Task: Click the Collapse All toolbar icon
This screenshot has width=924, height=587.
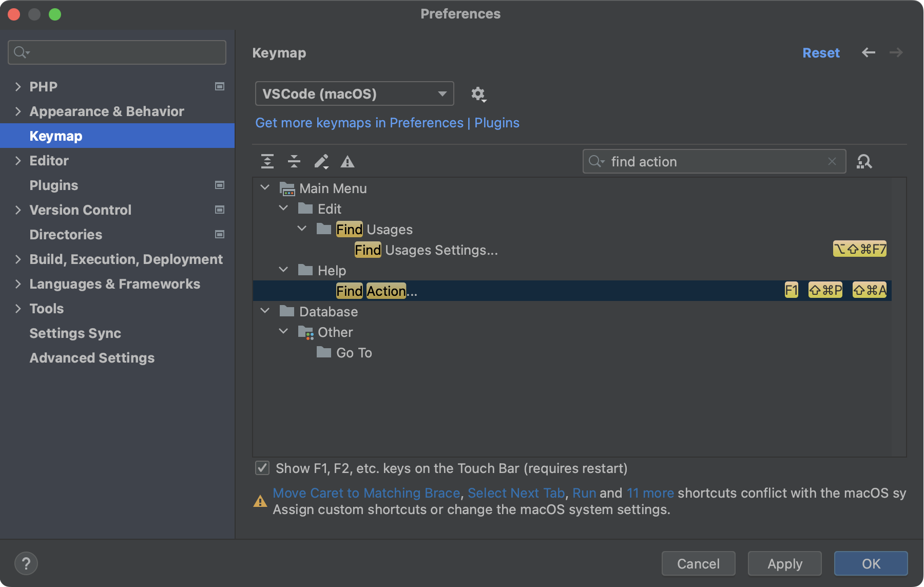Action: [294, 162]
